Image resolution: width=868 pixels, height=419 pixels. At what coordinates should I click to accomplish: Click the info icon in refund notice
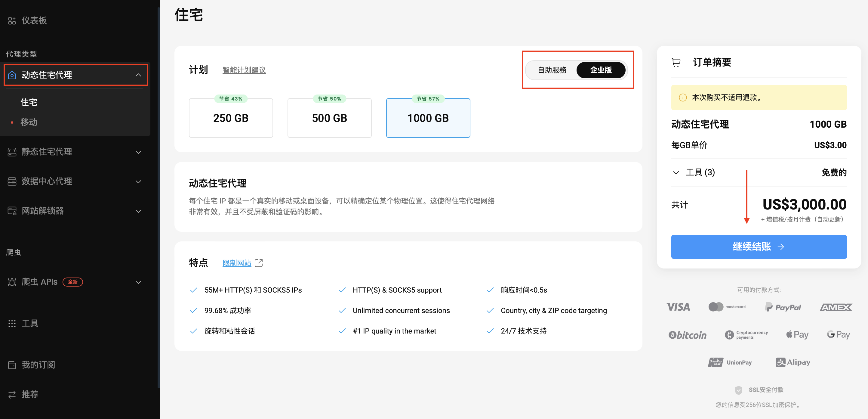(682, 98)
